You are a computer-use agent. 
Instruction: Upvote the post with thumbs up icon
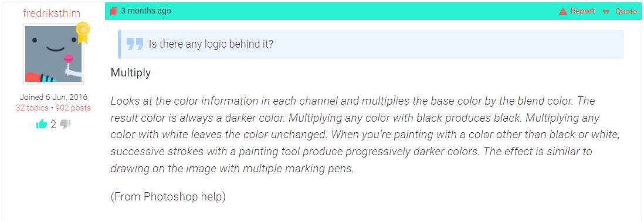(x=42, y=124)
